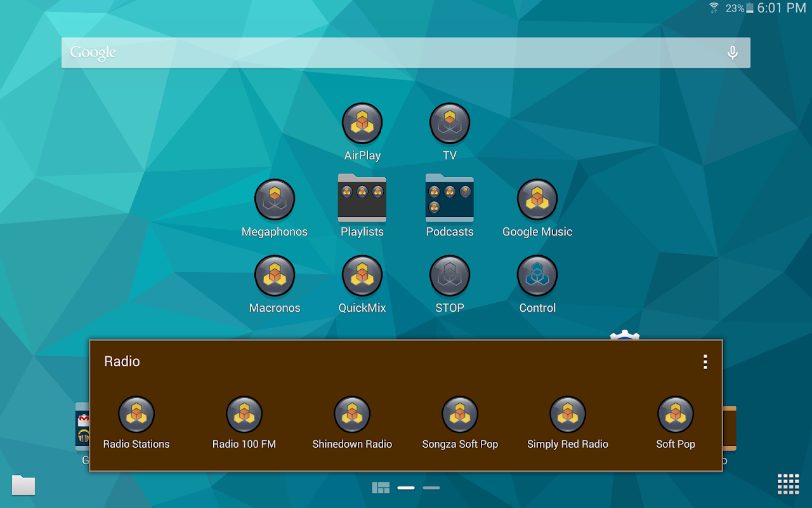Screen dimensions: 812x508
Task: Tap the Google voice search microphone
Action: pos(733,53)
